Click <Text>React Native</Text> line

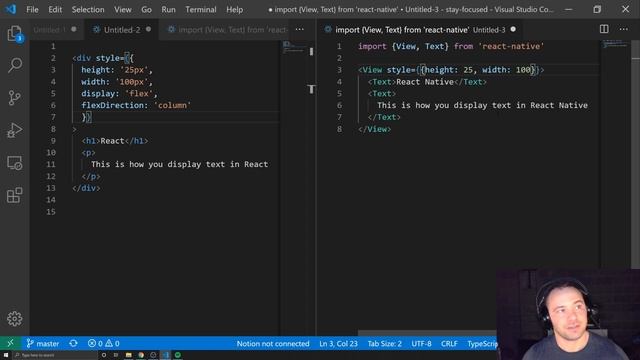click(427, 82)
